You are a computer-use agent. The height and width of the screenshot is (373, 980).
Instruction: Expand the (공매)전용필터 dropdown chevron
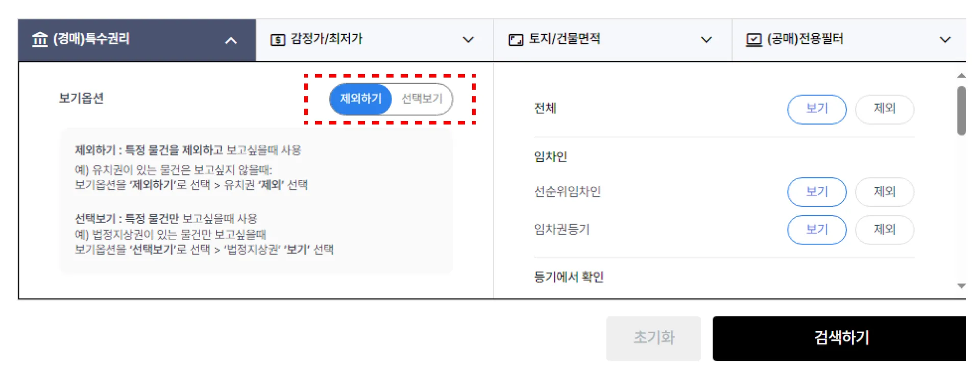click(x=945, y=40)
